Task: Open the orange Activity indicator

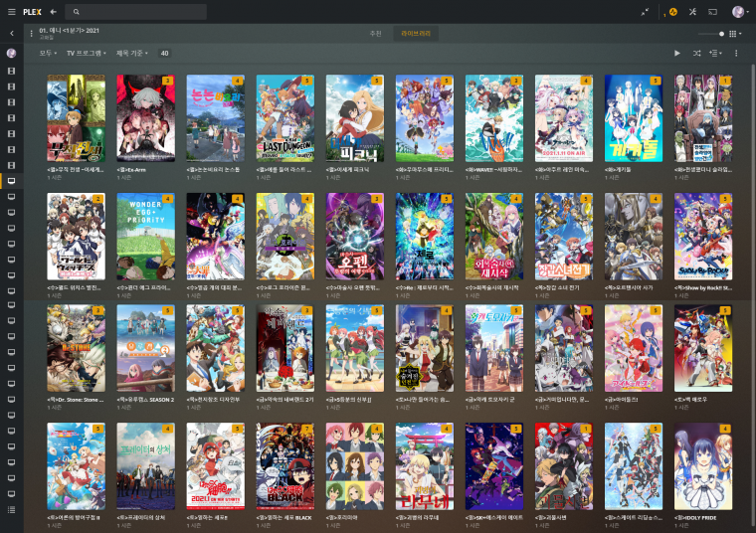Action: 673,12
